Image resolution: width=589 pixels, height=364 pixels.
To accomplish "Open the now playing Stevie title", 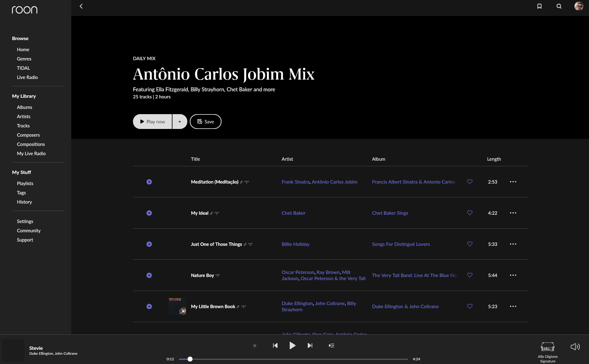I will pyautogui.click(x=36, y=348).
